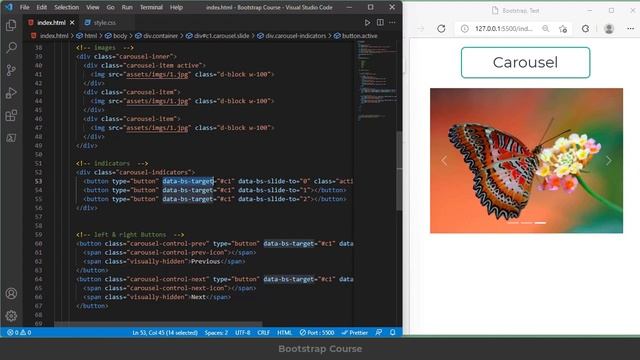Open the browser profile avatar

(609, 29)
